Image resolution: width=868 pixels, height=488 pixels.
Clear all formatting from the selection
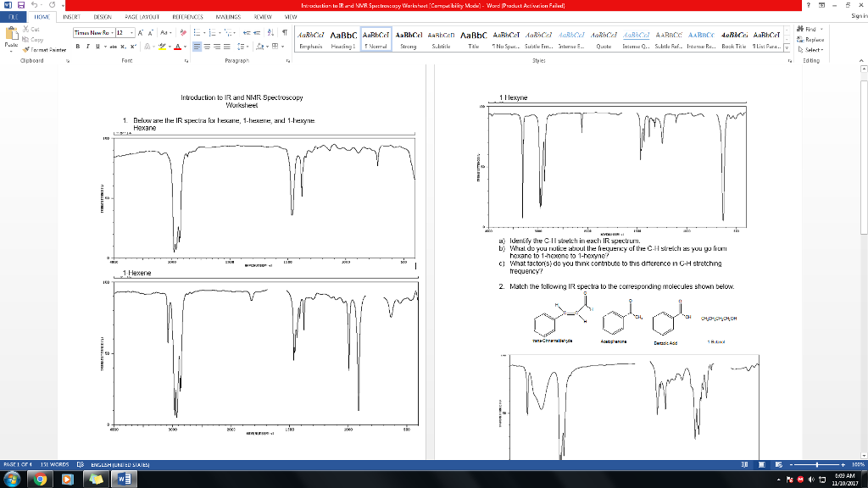[x=183, y=33]
